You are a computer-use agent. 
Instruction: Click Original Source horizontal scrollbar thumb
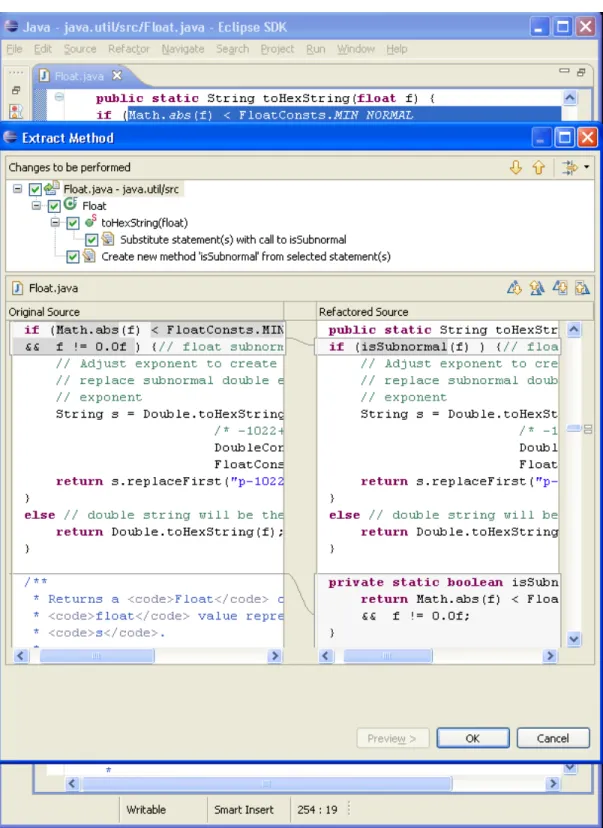tap(97, 656)
